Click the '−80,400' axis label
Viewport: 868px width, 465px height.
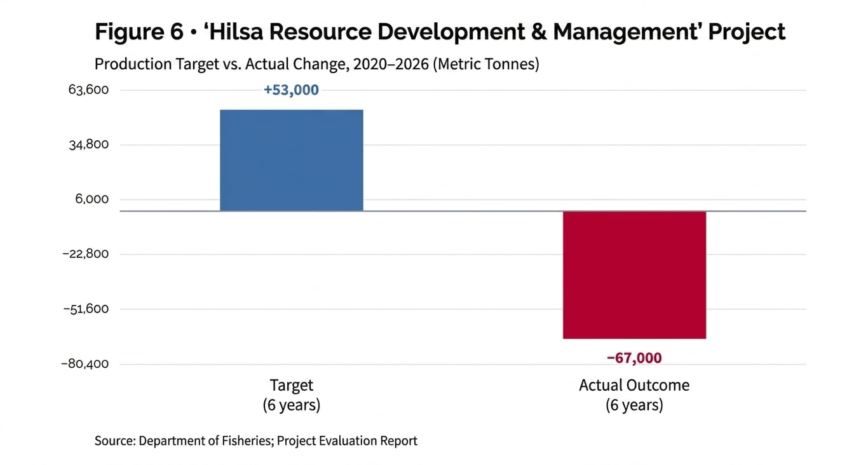click(85, 364)
